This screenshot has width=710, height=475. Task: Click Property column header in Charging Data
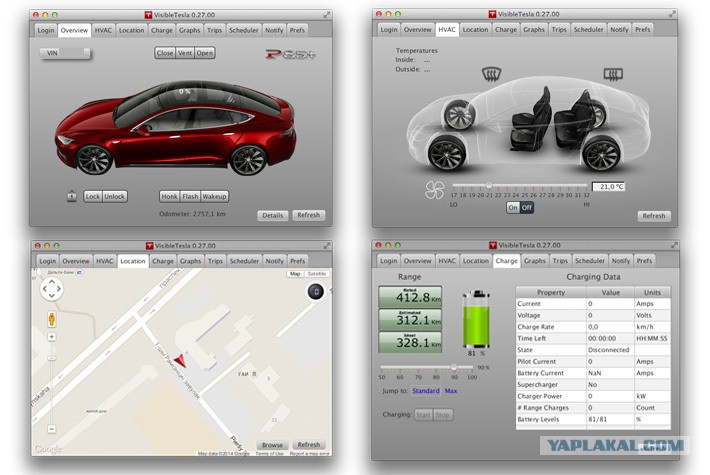(551, 293)
